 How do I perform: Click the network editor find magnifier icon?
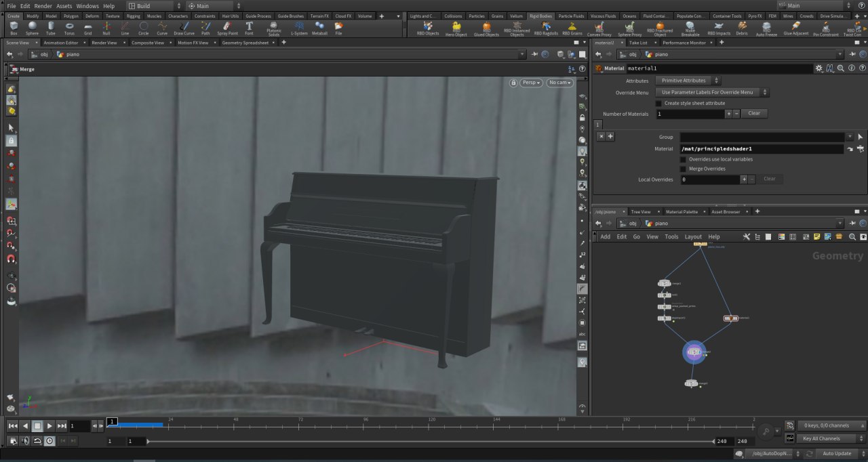tap(851, 237)
